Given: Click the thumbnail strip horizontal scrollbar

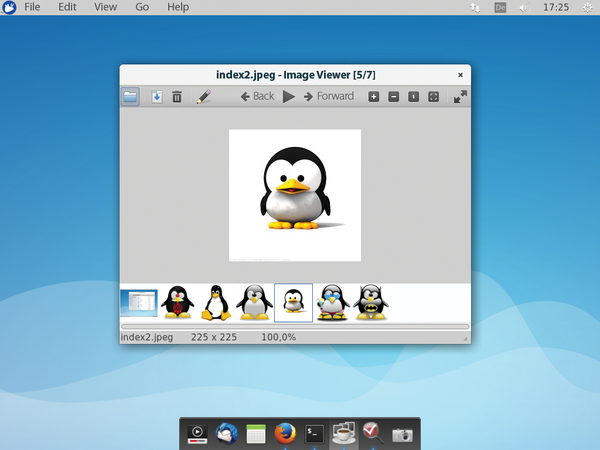Looking at the screenshot, I should click(295, 326).
